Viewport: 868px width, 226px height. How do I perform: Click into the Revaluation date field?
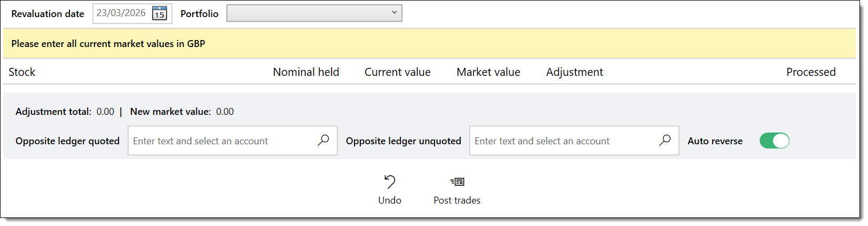tap(122, 13)
